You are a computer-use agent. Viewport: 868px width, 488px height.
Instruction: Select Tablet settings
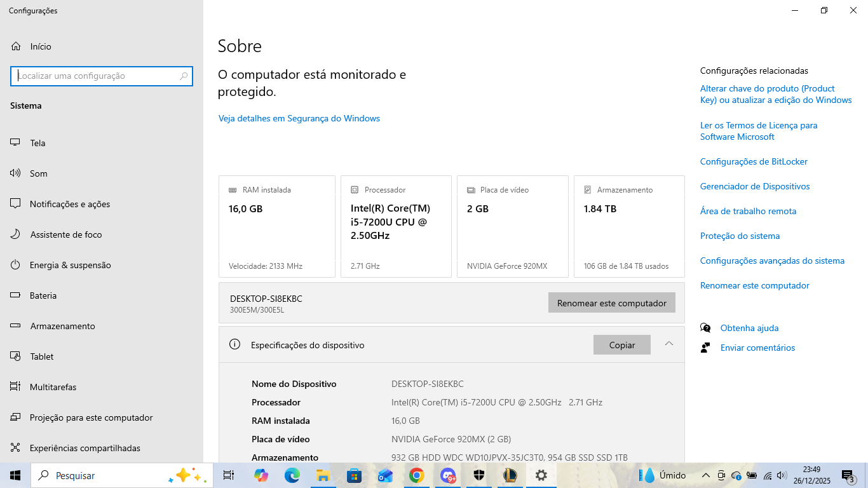[102, 356]
